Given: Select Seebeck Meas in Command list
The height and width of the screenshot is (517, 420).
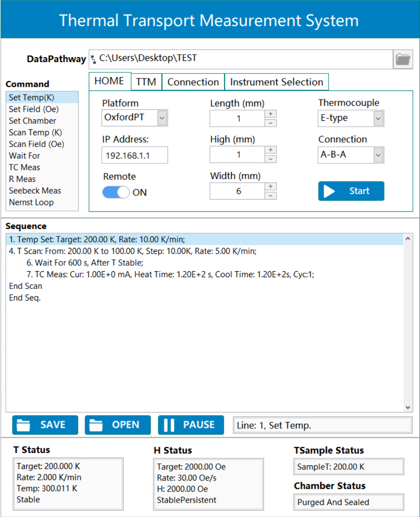Looking at the screenshot, I should (x=35, y=191).
